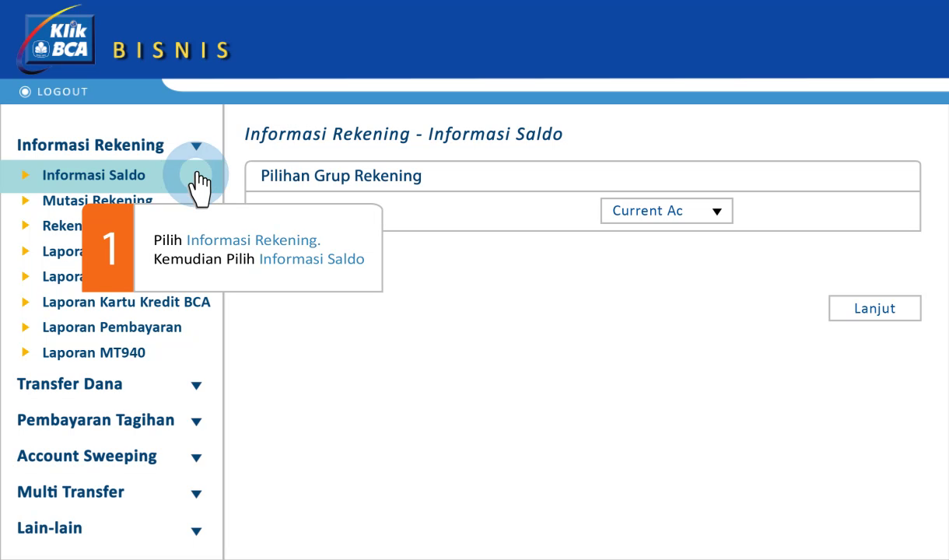Open Laporan Pembayaran menu item
Image resolution: width=949 pixels, height=560 pixels.
coord(111,327)
